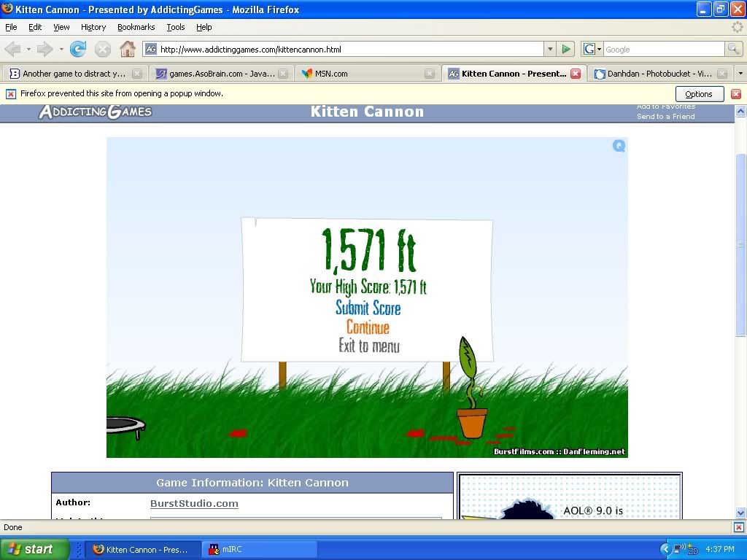Expand the address bar URL dropdown
The image size is (747, 560).
[550, 49]
